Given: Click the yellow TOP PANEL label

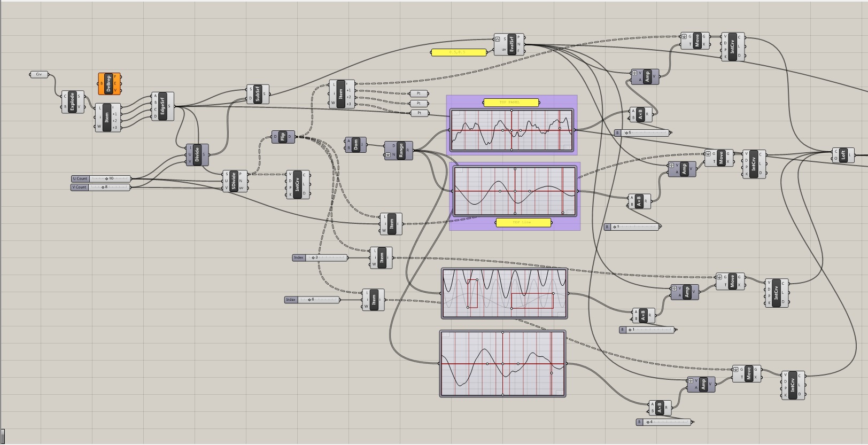Looking at the screenshot, I should tap(511, 102).
